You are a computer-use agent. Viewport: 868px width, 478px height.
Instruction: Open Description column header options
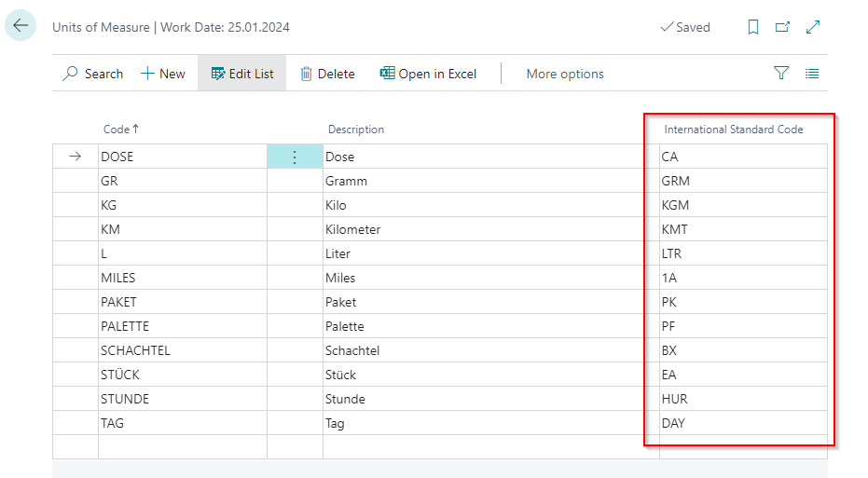point(355,130)
